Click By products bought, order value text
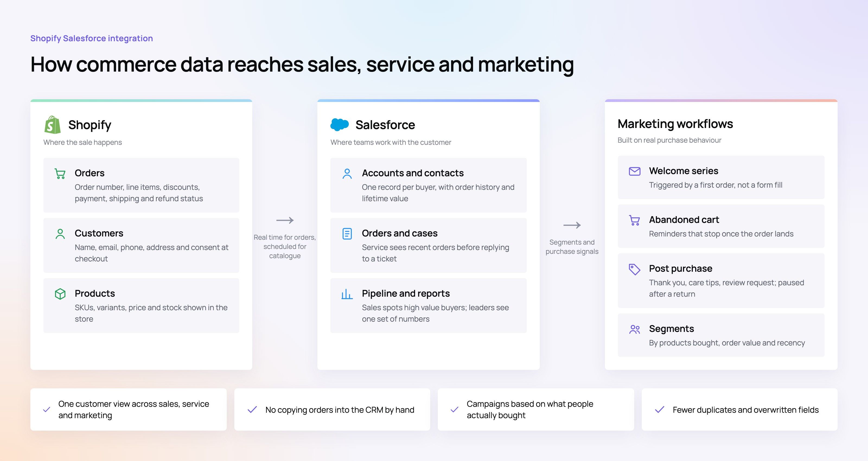Image resolution: width=868 pixels, height=461 pixels. coord(727,343)
